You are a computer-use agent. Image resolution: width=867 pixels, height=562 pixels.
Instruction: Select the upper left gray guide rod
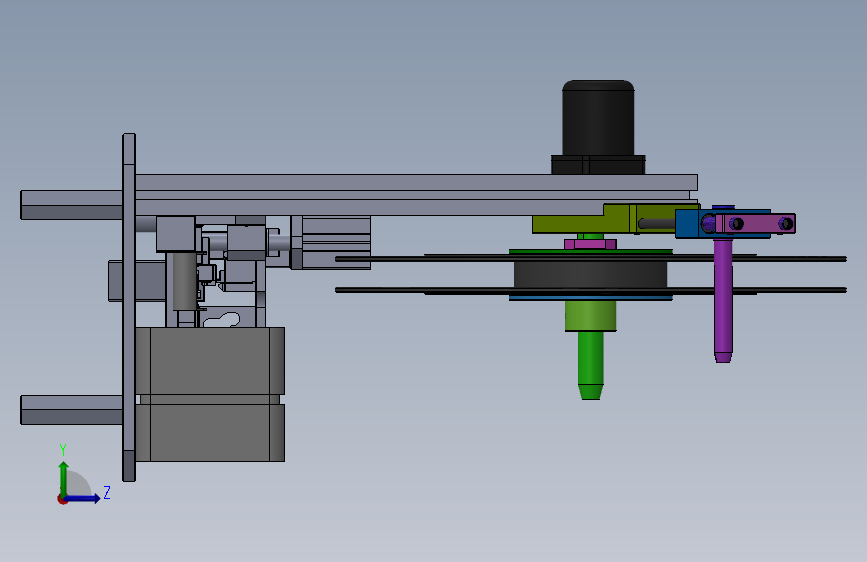pos(71,205)
